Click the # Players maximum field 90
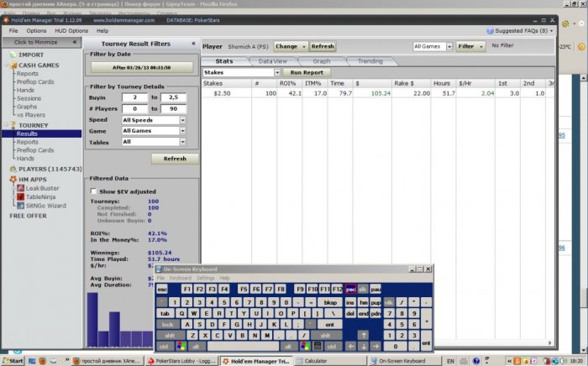Viewport: 588px width, 366px height. (173, 108)
